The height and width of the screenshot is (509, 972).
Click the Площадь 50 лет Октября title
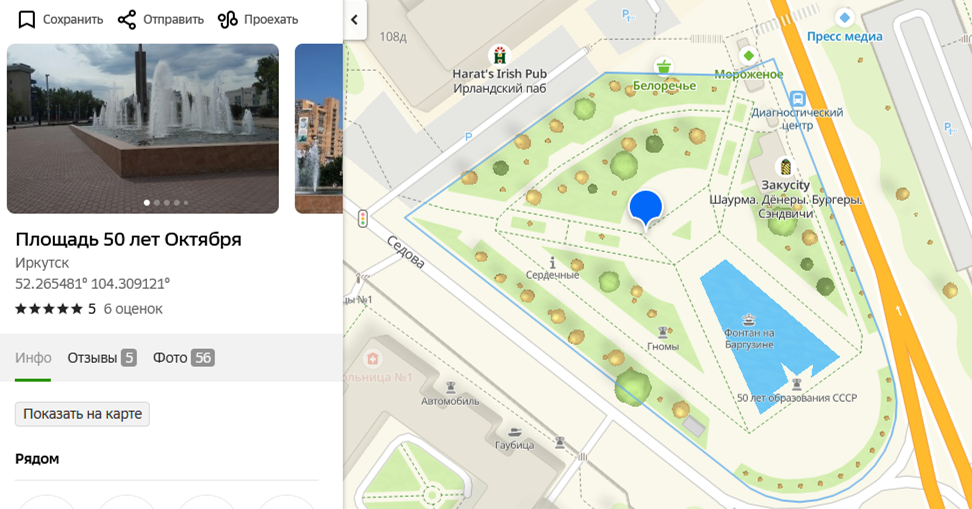[128, 239]
